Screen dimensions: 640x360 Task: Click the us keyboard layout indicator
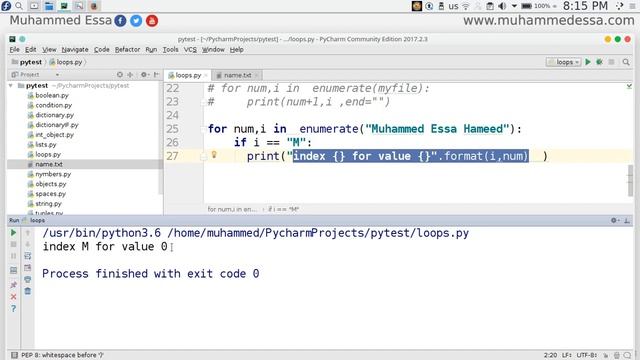(453, 6)
